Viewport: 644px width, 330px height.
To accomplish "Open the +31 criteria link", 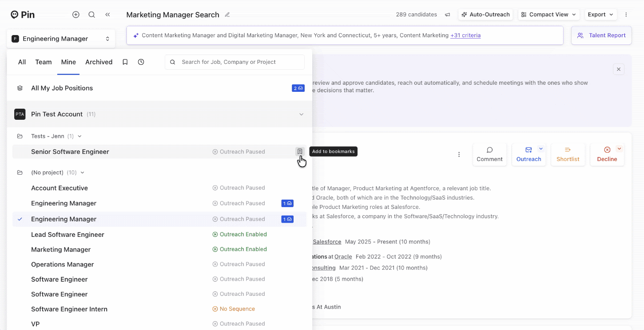I will point(465,35).
